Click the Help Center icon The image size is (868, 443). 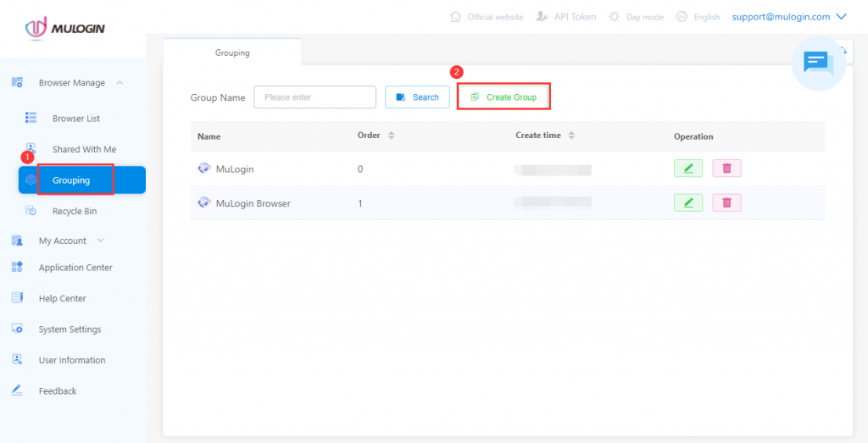click(17, 298)
